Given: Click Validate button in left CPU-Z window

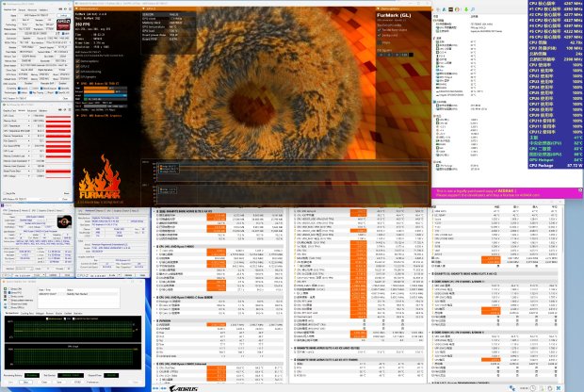Looking at the screenshot, I should click(53, 275).
